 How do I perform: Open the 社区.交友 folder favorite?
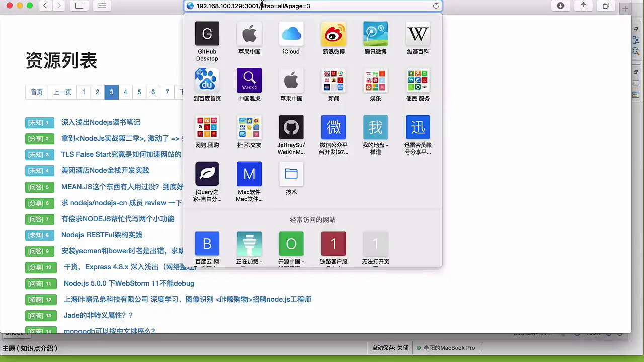tap(250, 127)
